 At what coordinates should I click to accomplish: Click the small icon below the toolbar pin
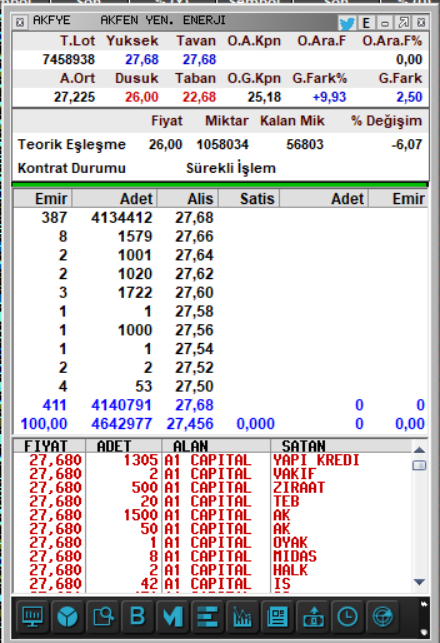point(424,632)
